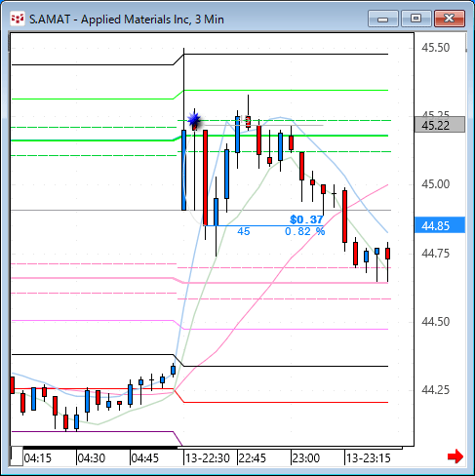Minimize the S.AMAT chart window
This screenshot has height=476, width=475.
(x=383, y=19)
